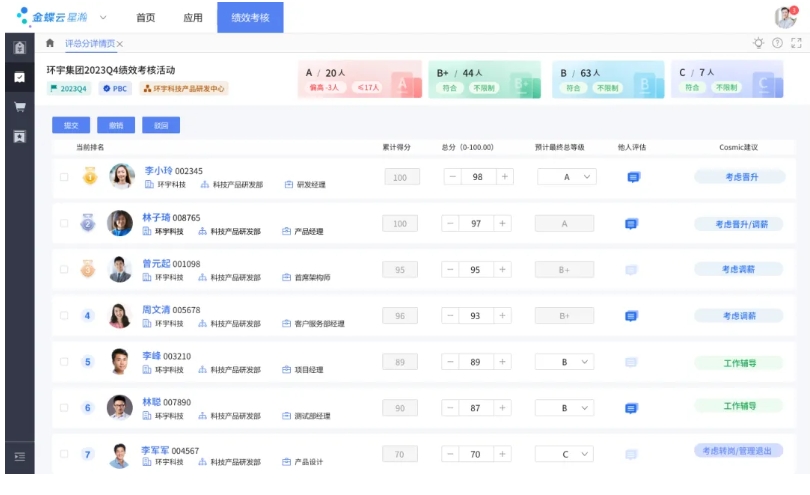Open the comment icon in 李峰 row
Screen dimensions: 810x495
631,362
